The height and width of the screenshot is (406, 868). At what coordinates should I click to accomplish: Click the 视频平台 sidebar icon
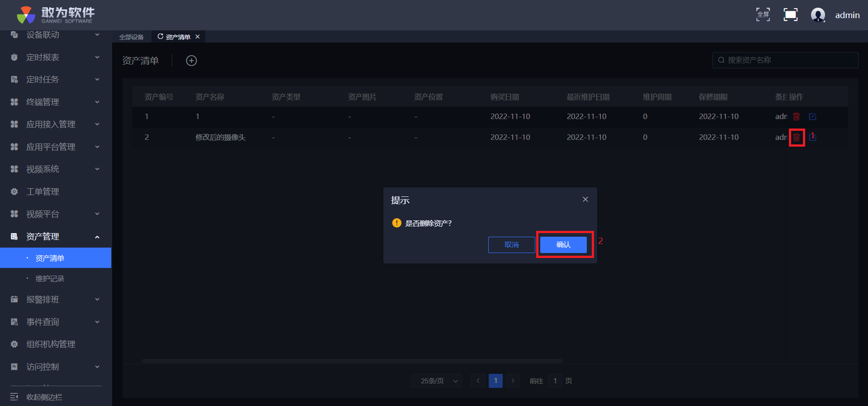(x=14, y=214)
